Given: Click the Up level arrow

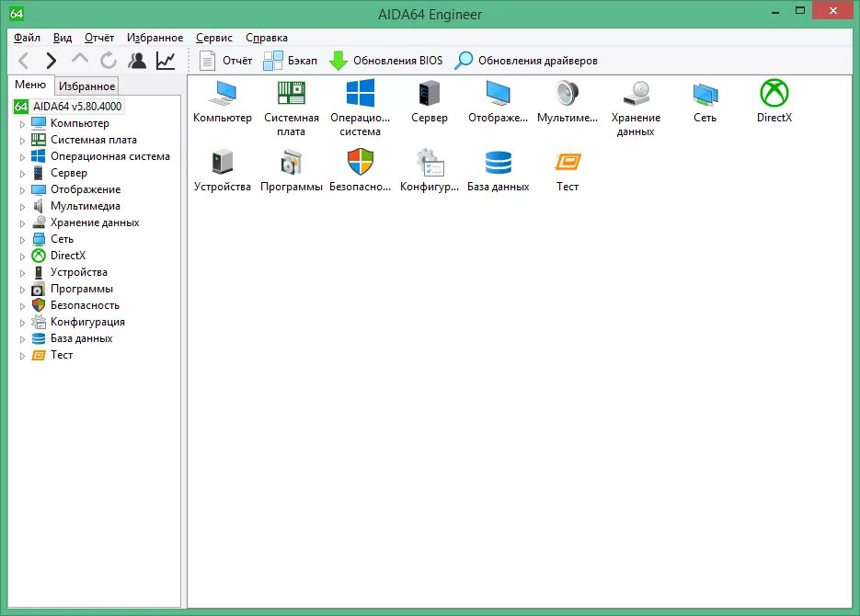Looking at the screenshot, I should click(x=80, y=59).
